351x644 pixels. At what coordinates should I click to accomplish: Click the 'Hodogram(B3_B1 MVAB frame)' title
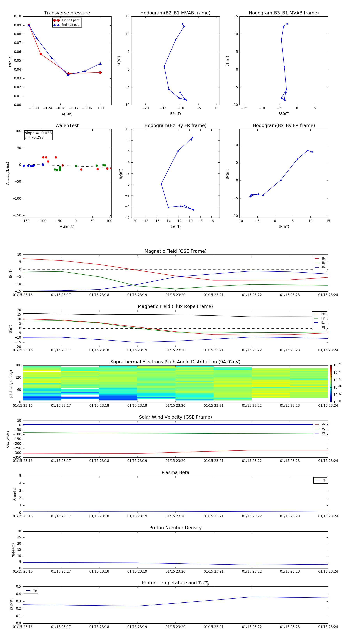(284, 13)
